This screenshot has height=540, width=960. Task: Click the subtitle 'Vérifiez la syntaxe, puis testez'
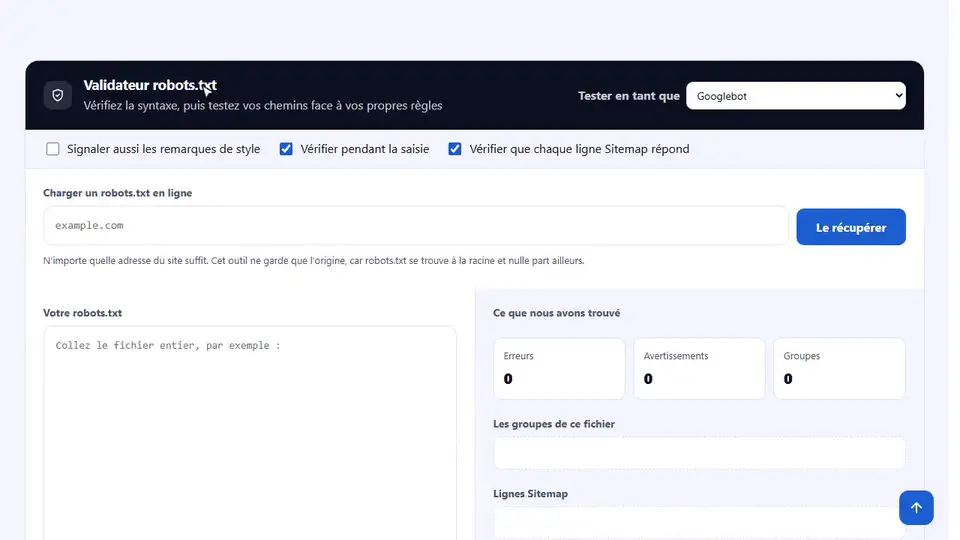click(x=263, y=105)
